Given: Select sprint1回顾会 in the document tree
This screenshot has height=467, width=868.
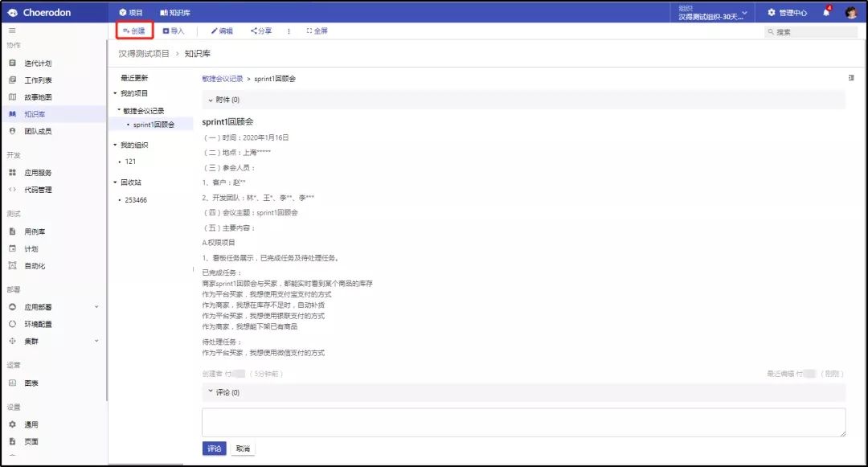Looking at the screenshot, I should click(x=154, y=125).
